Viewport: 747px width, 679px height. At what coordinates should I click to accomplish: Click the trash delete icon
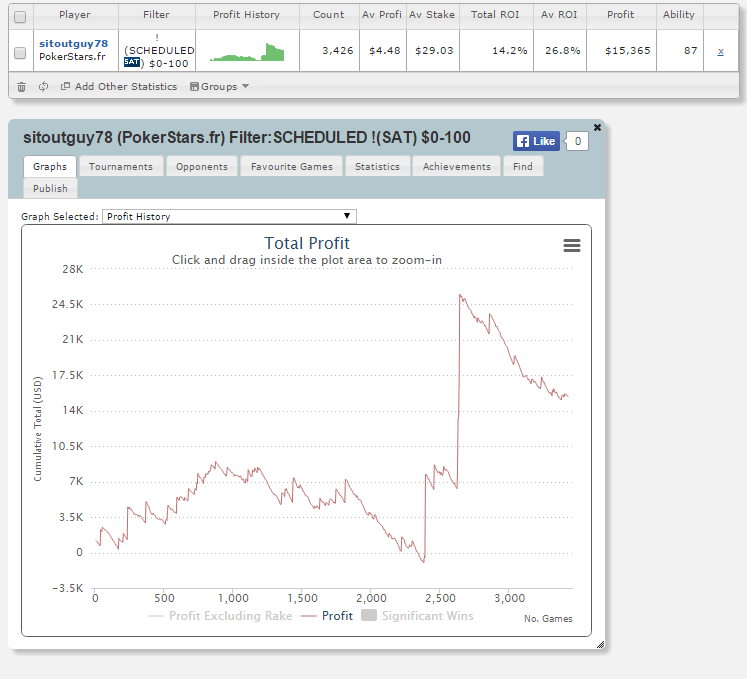pyautogui.click(x=21, y=87)
